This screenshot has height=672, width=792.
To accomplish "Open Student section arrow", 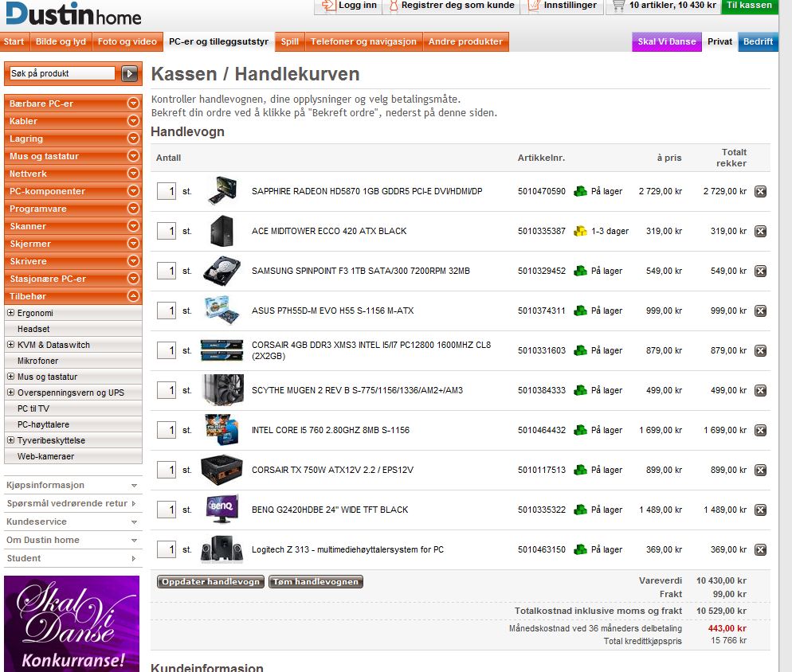I will pos(134,558).
